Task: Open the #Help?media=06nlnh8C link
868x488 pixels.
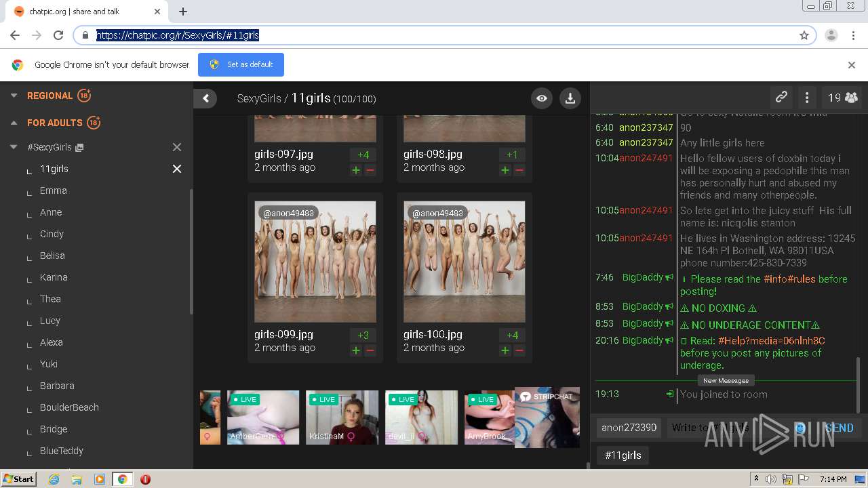Action: click(x=772, y=340)
